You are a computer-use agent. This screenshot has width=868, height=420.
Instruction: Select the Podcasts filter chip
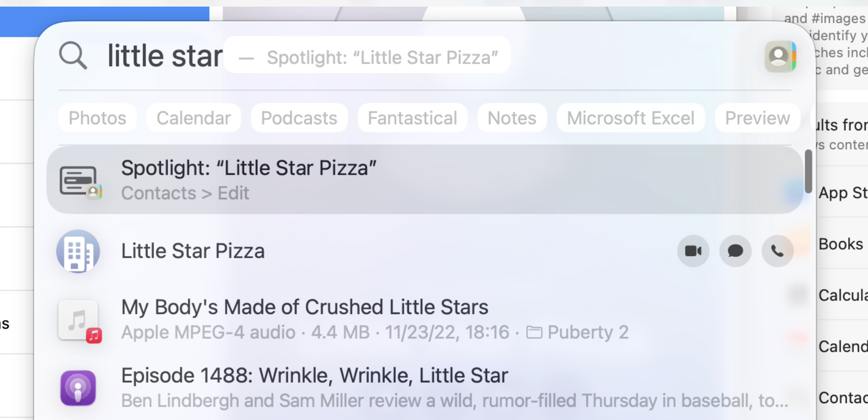299,118
